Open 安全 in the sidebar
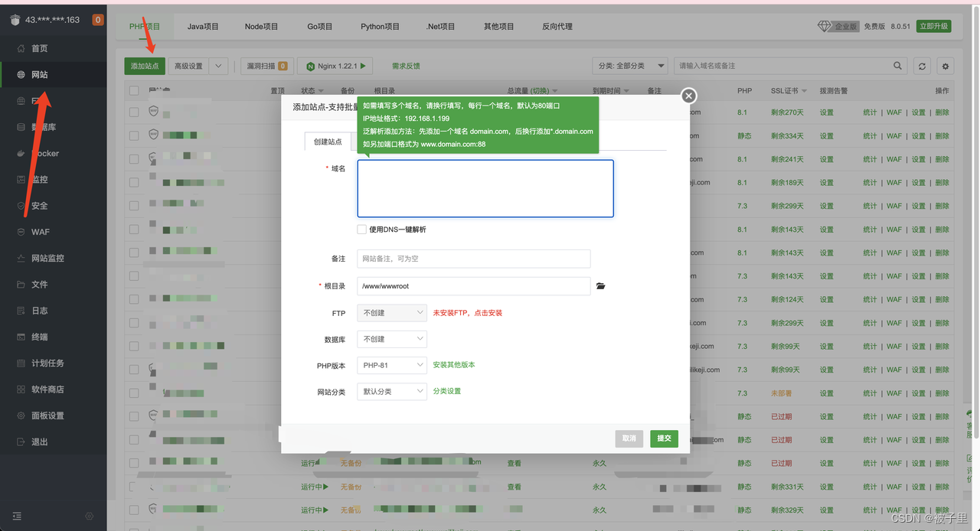The image size is (980, 531). [x=39, y=205]
